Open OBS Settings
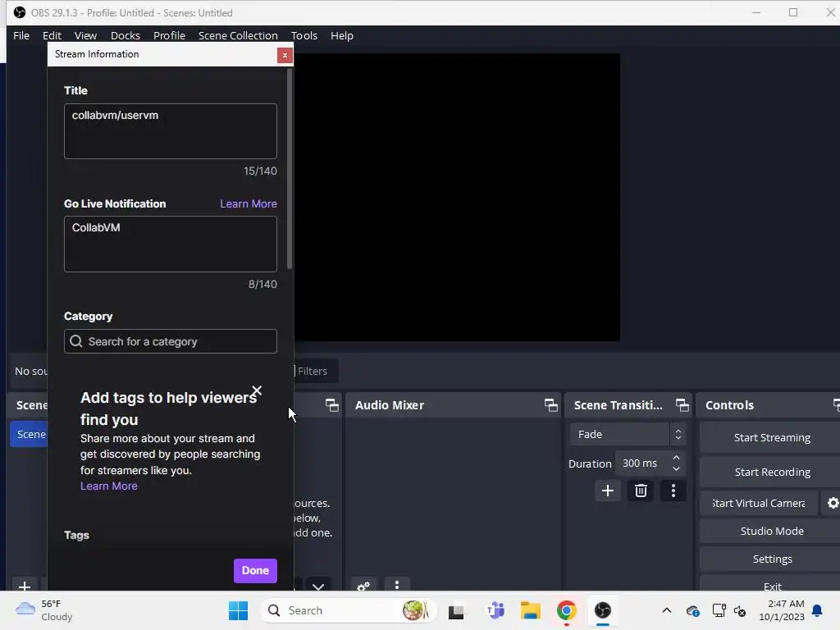The image size is (840, 630). [771, 559]
